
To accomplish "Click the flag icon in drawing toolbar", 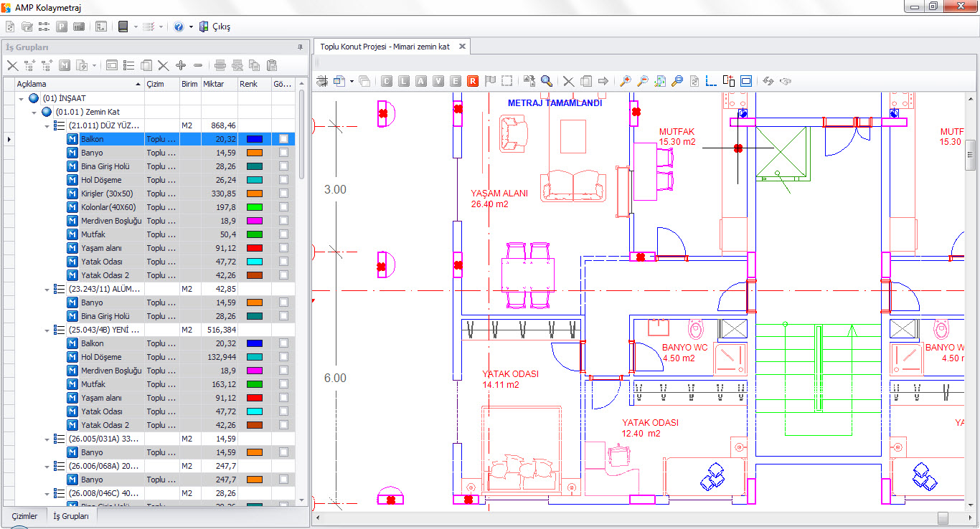I will point(490,81).
